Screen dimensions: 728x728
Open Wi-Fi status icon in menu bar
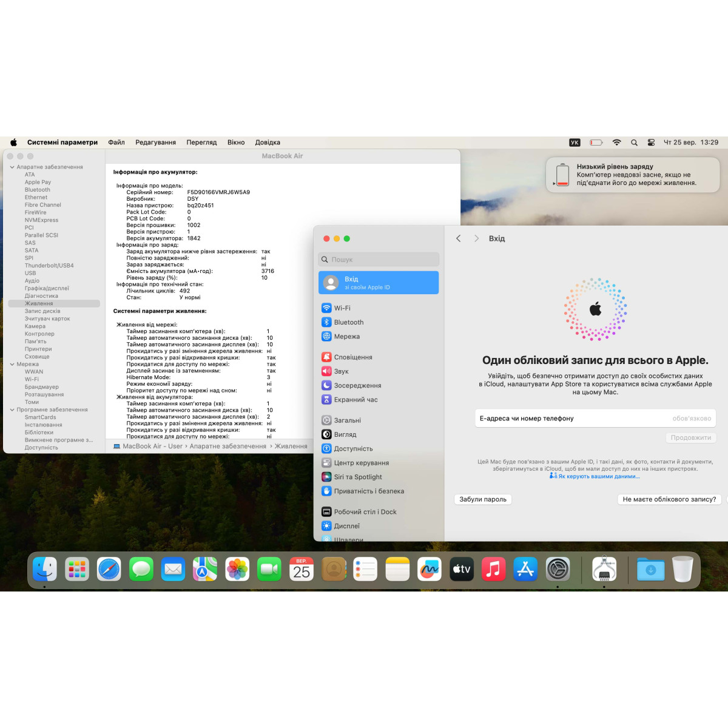(616, 143)
